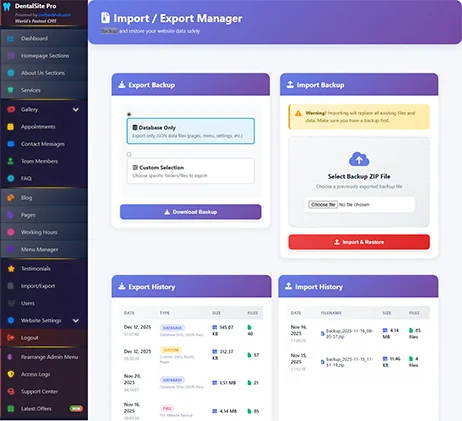462x421 pixels.
Task: Open the Import/Export menu item
Action: (44, 286)
